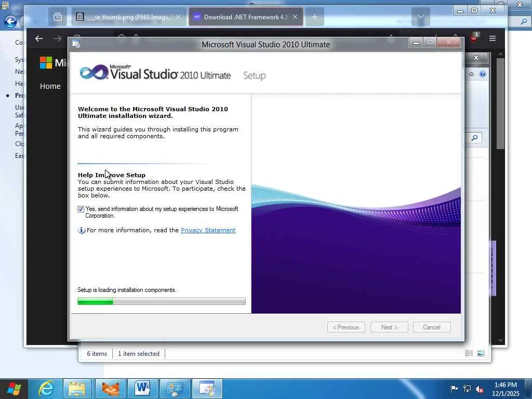Open the Home link on Microsoft page
The image size is (532, 399).
[x=50, y=86]
